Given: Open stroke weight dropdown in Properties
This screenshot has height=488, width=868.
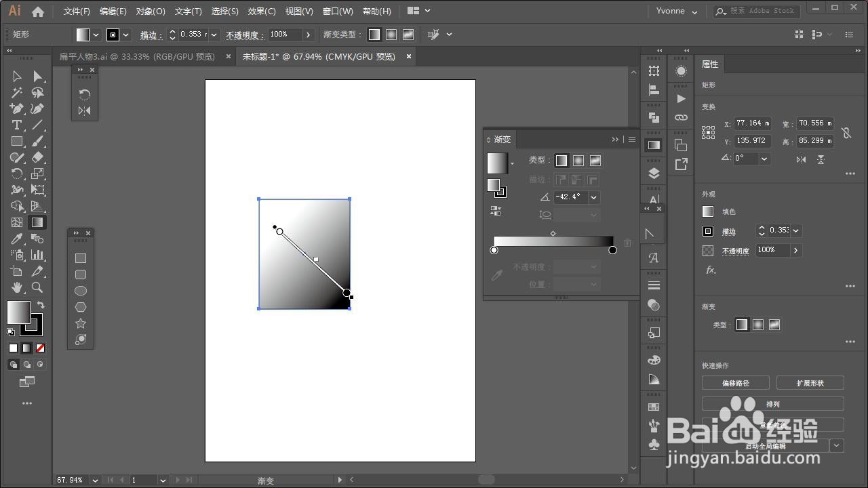Looking at the screenshot, I should coord(796,231).
